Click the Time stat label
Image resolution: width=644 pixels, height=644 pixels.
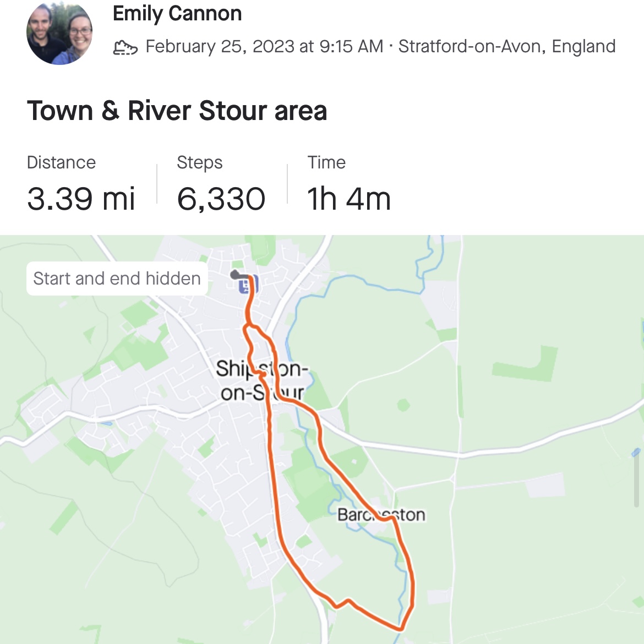point(326,162)
